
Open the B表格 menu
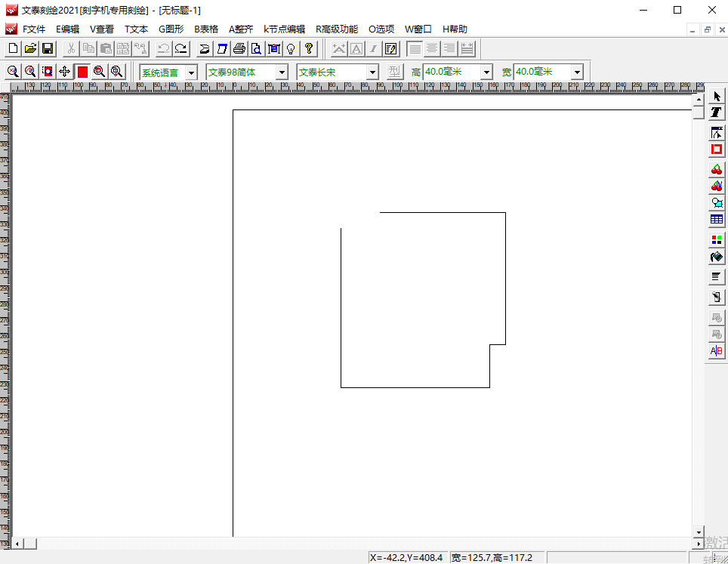tap(206, 29)
